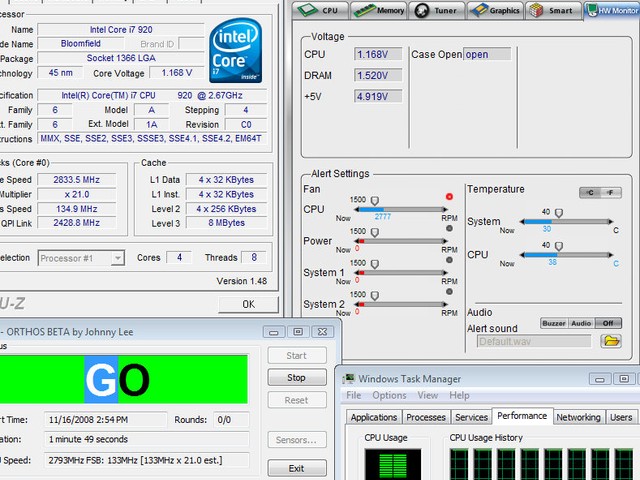Minimize the ORTHOS window
The image size is (640, 480).
pos(274,332)
